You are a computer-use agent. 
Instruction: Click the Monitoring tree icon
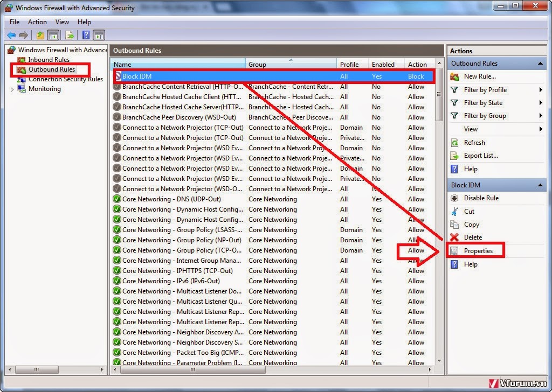22,89
